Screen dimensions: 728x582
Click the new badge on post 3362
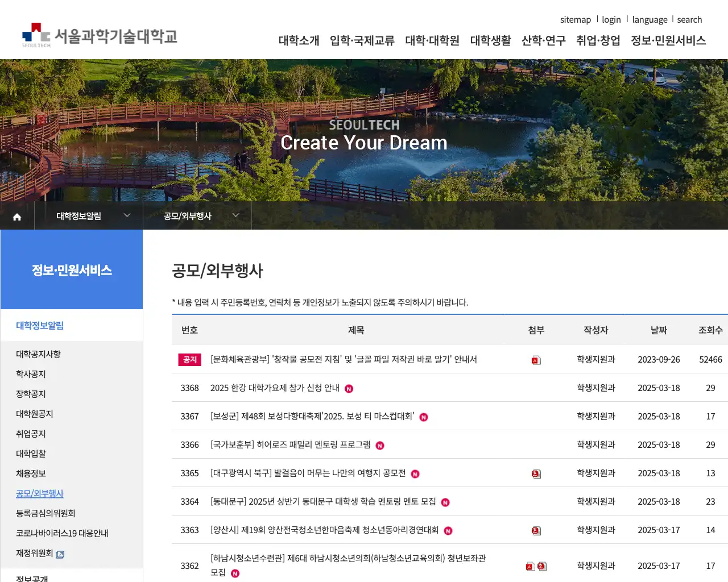(x=235, y=573)
